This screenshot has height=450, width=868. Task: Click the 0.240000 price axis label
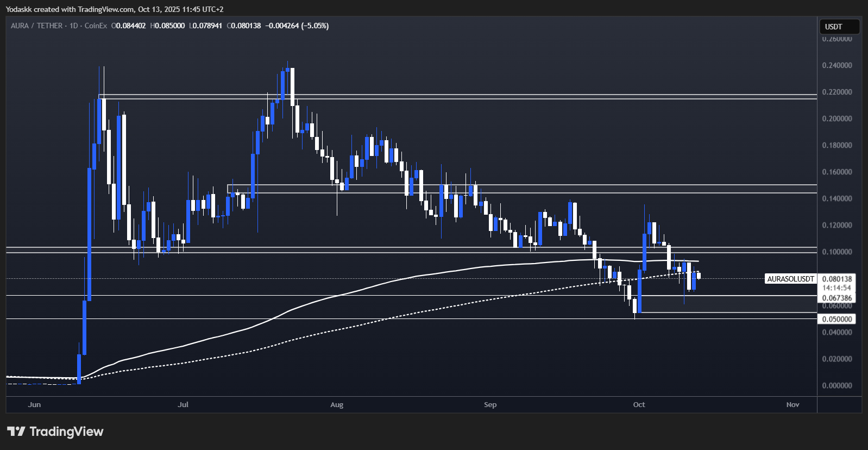[x=836, y=65]
